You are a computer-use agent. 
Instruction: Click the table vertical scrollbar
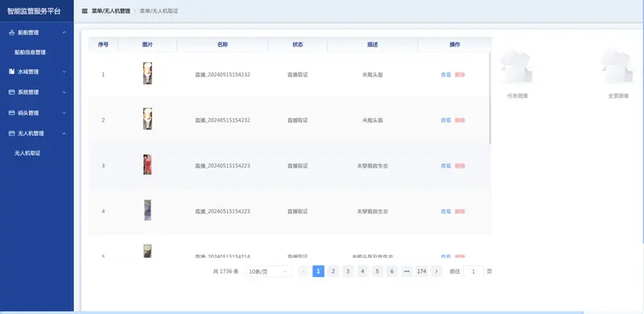tap(490, 99)
